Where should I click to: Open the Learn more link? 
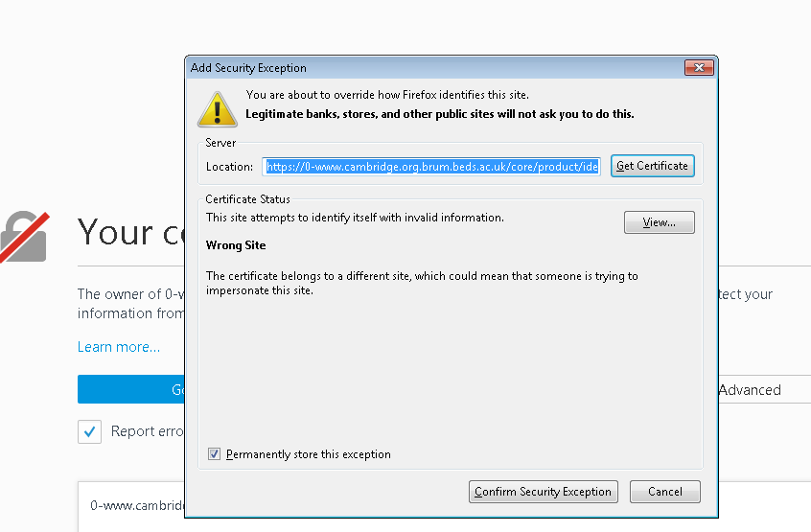(x=119, y=347)
